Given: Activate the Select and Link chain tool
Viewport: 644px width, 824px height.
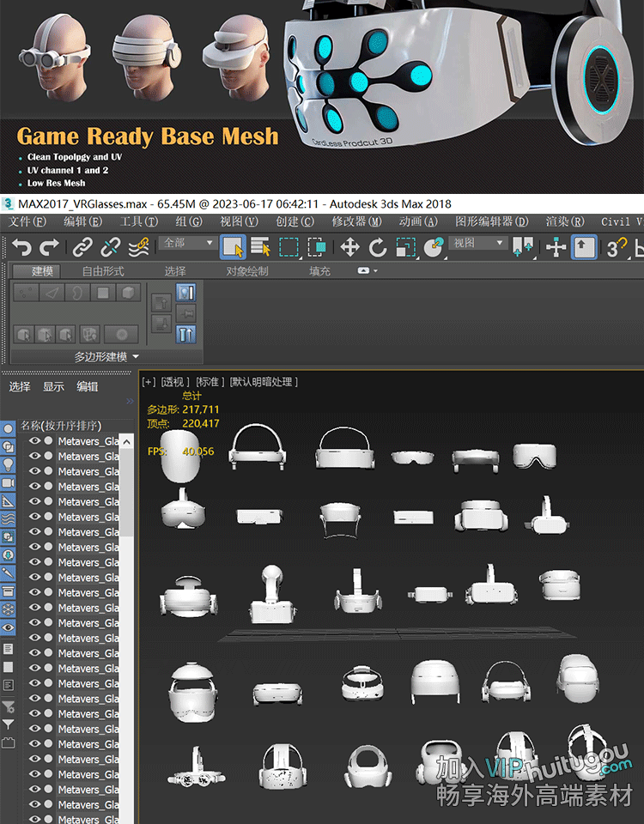Looking at the screenshot, I should point(82,248).
